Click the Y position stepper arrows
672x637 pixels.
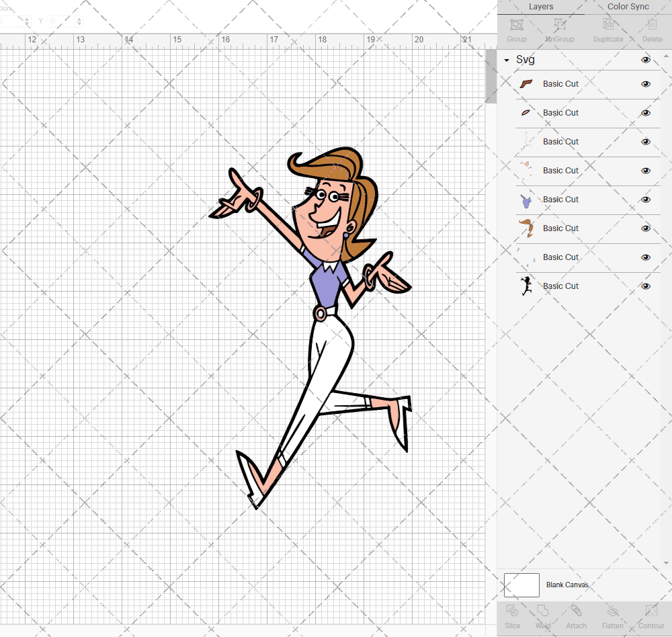pos(79,21)
